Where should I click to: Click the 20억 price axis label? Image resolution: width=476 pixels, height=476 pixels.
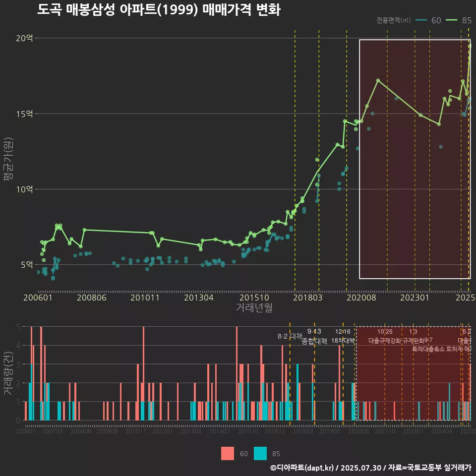pos(24,38)
